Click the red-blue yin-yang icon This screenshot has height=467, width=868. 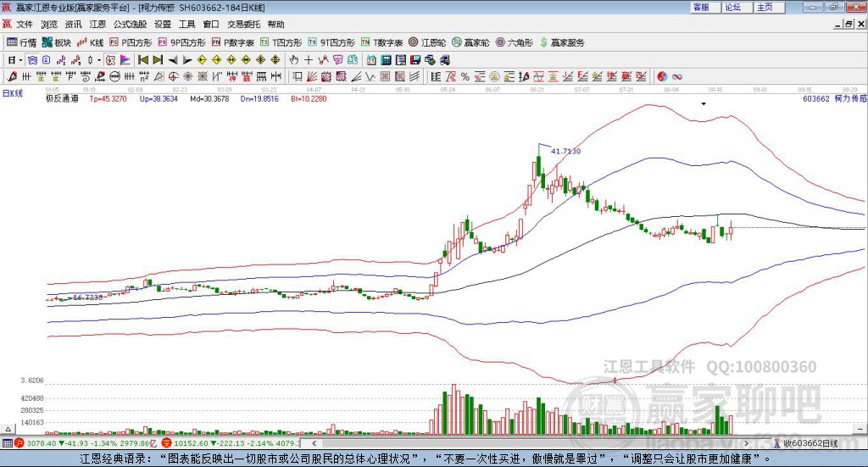662,76
